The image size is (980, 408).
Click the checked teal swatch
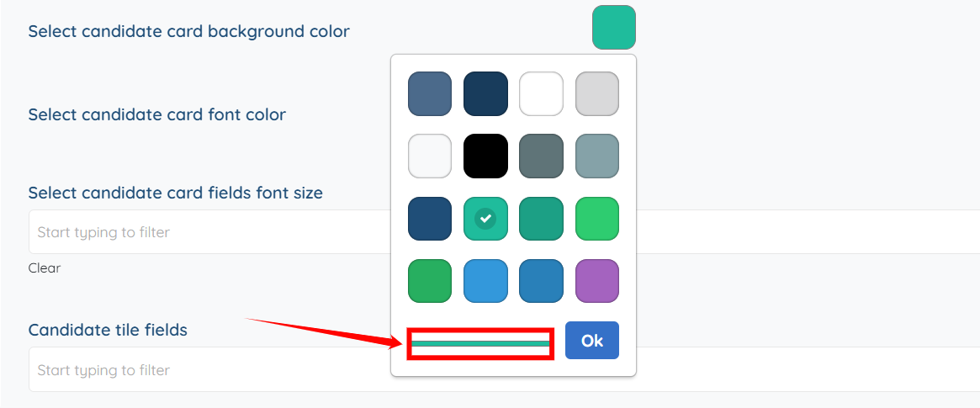485,219
